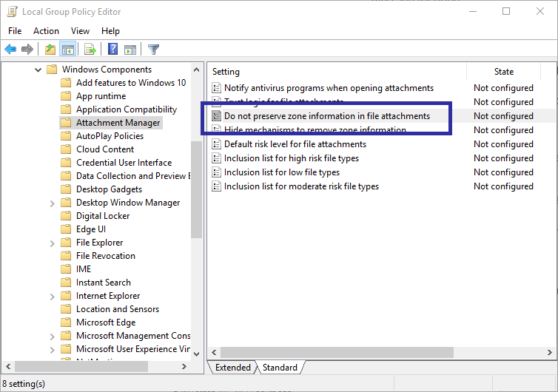The image size is (558, 392).
Task: Click the Export List toolbar icon
Action: (90, 50)
